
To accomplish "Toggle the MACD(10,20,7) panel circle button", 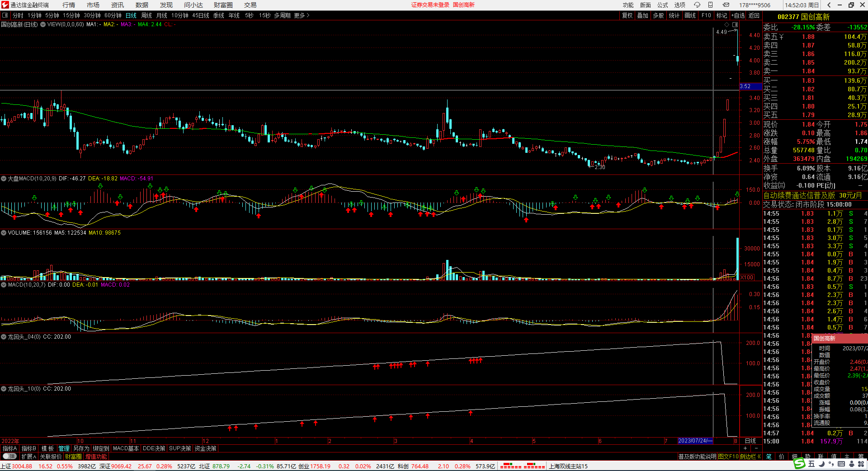I will [x=4, y=285].
